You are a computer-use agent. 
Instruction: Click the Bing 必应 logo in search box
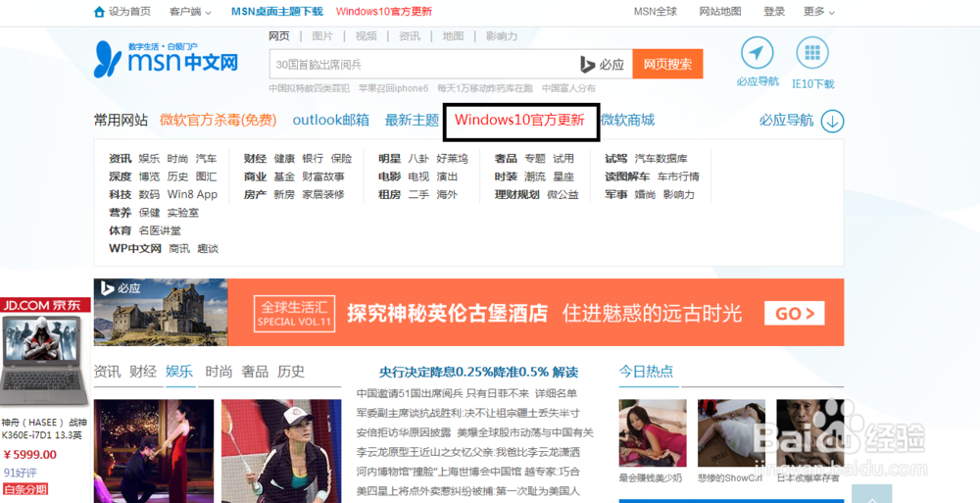pyautogui.click(x=603, y=65)
